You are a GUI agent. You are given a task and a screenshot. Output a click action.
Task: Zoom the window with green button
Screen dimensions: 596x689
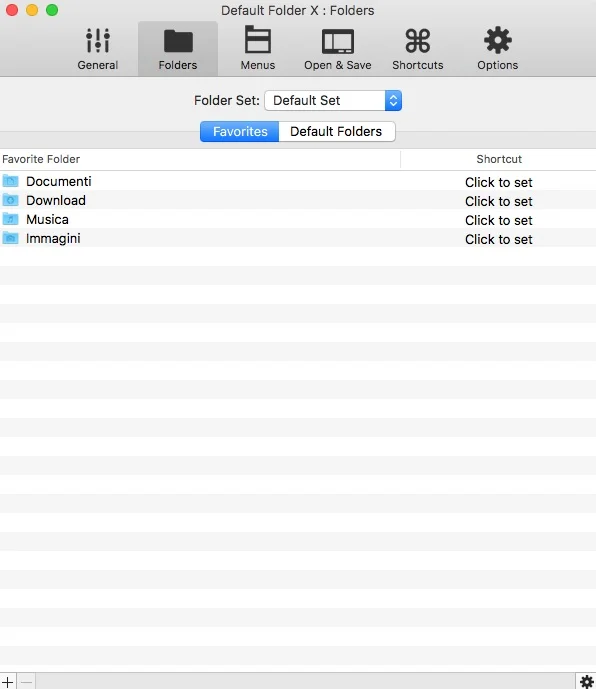(x=52, y=10)
